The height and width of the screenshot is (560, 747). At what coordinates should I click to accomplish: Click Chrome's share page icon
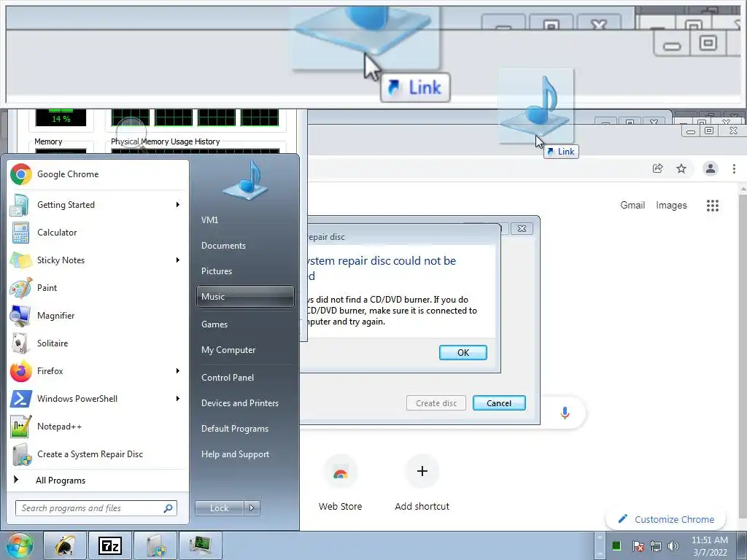(658, 168)
